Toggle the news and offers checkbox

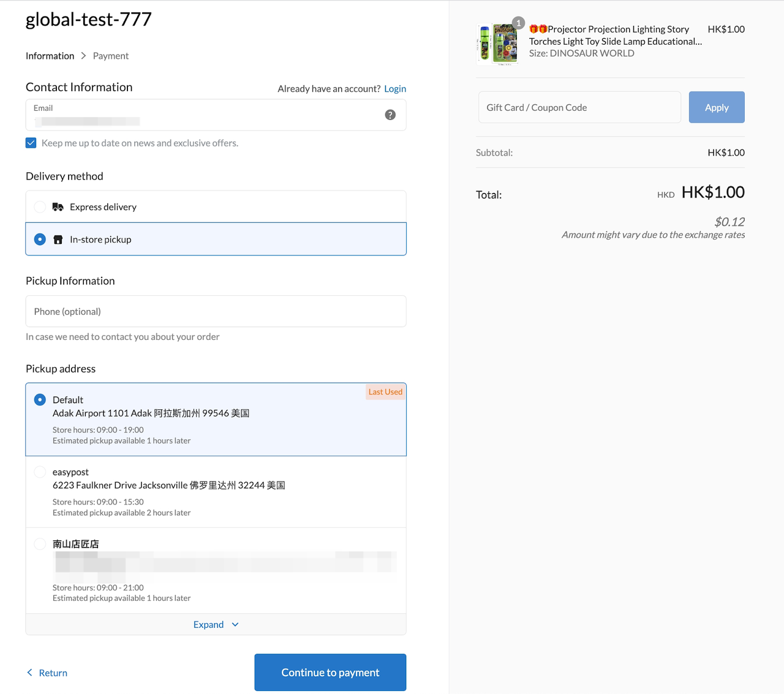click(31, 143)
